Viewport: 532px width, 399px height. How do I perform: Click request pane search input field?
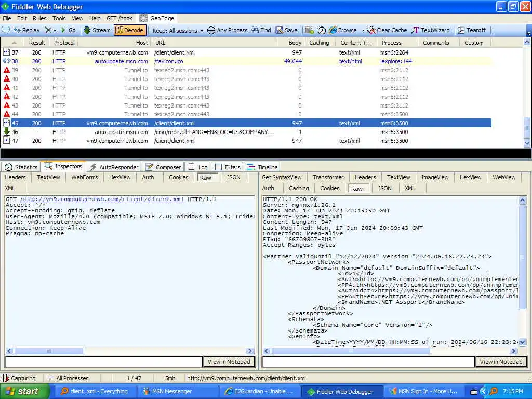[x=104, y=362]
